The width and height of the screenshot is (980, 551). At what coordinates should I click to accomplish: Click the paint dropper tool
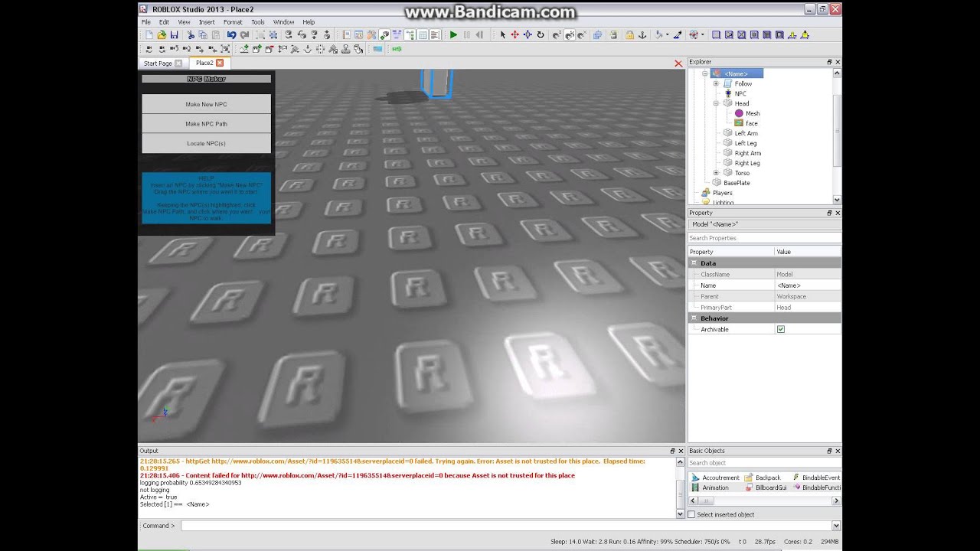tap(678, 35)
